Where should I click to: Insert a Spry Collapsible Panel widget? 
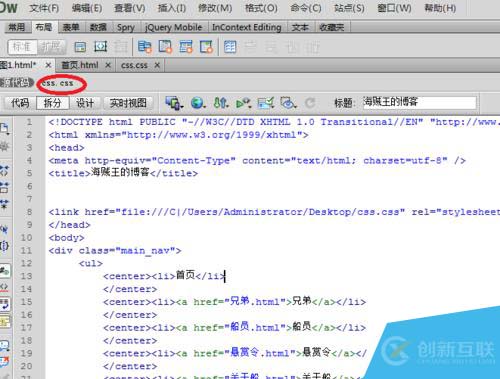(x=206, y=47)
